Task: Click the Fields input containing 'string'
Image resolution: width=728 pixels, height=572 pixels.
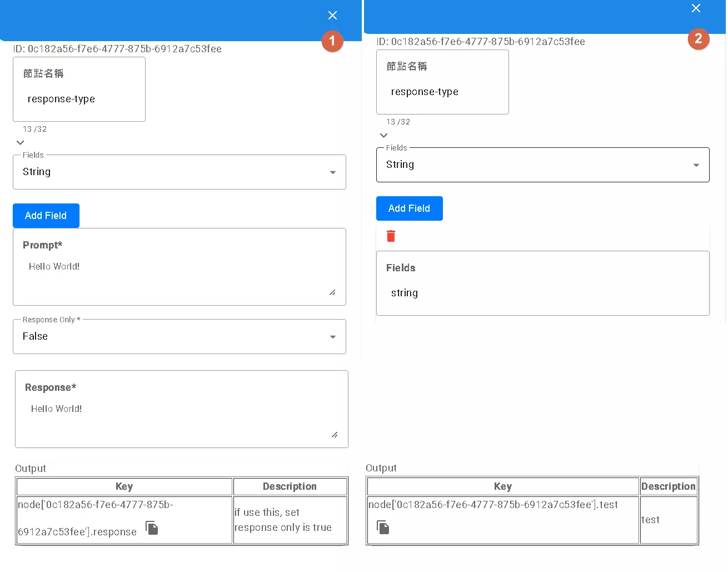Action: pos(542,293)
